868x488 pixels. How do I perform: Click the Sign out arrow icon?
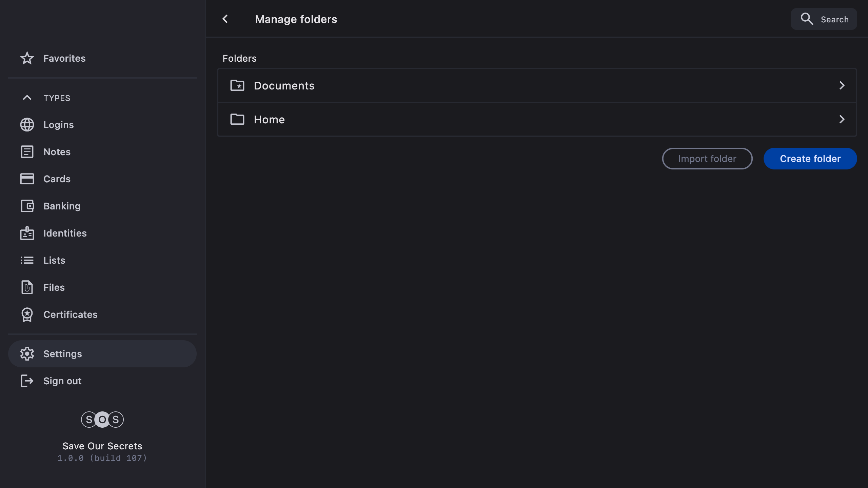point(27,381)
